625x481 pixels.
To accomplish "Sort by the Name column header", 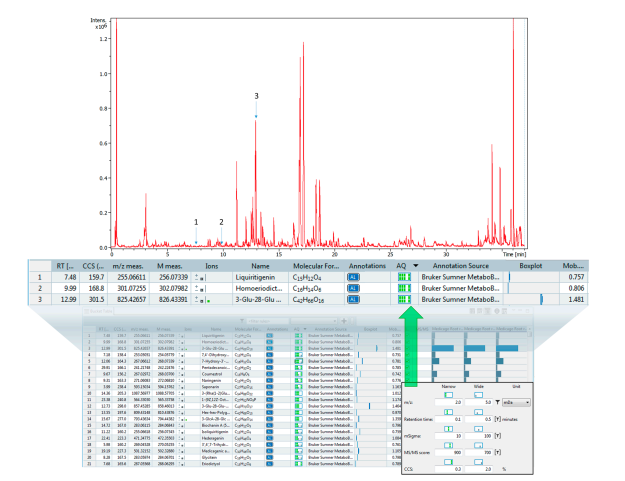I will tap(261, 265).
